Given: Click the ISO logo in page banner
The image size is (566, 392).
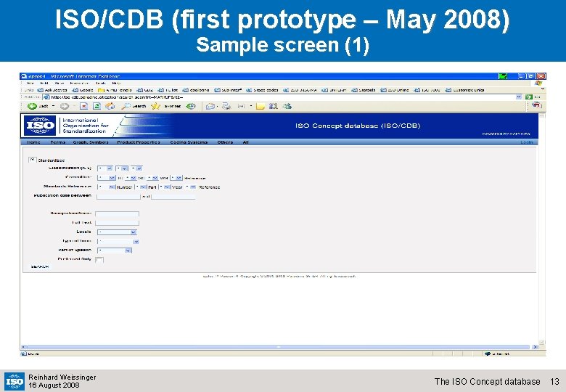Looking at the screenshot, I should point(41,126).
